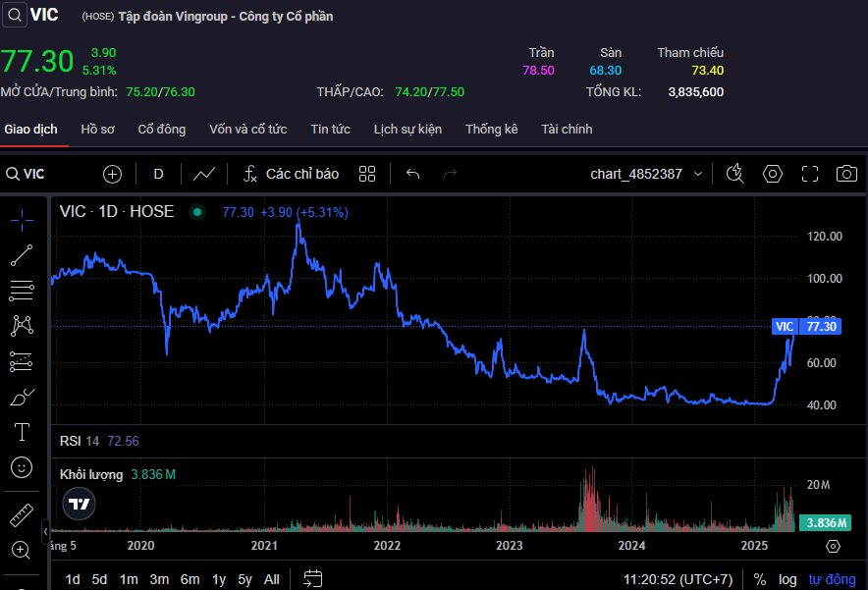The height and width of the screenshot is (590, 868).
Task: Select the text annotation tool
Action: [22, 432]
